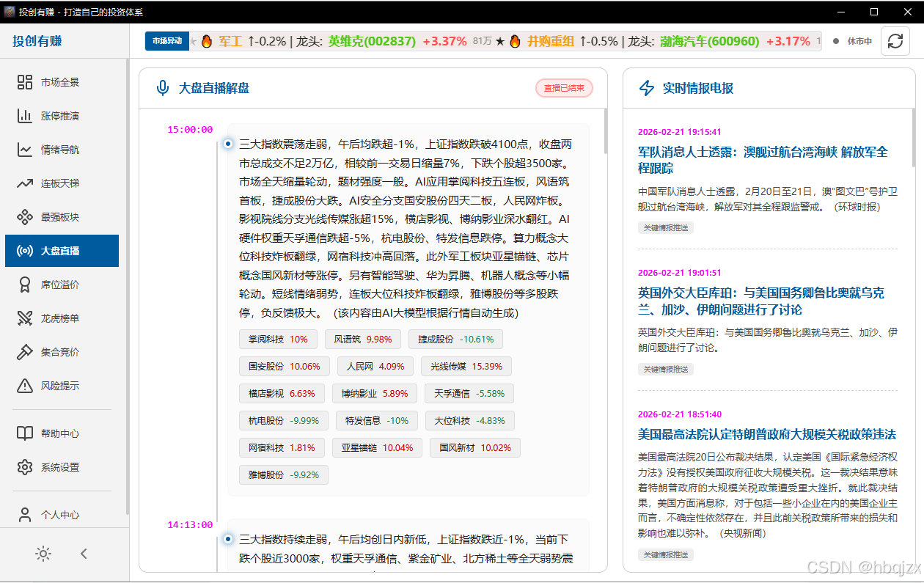
Task: Click the 连板天梯 trending arrow icon
Action: [25, 183]
